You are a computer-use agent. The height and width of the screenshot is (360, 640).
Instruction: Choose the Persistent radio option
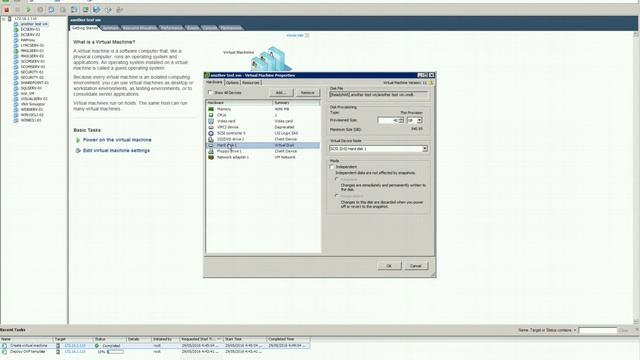337,179
